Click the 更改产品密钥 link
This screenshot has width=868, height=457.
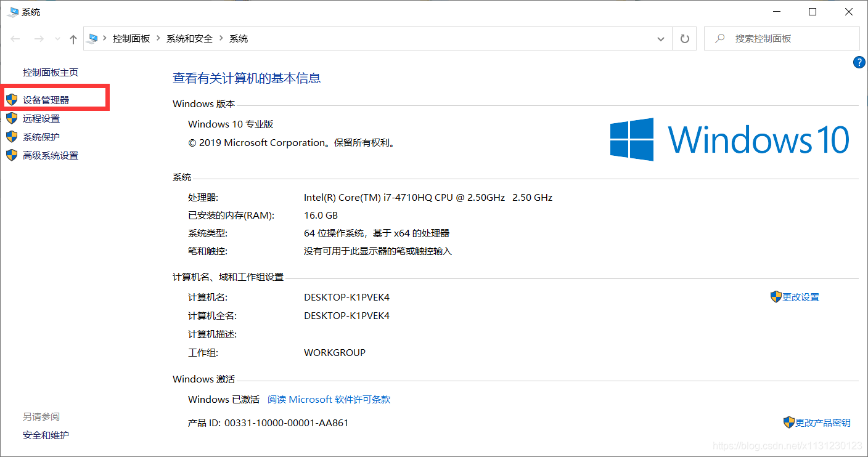click(823, 423)
